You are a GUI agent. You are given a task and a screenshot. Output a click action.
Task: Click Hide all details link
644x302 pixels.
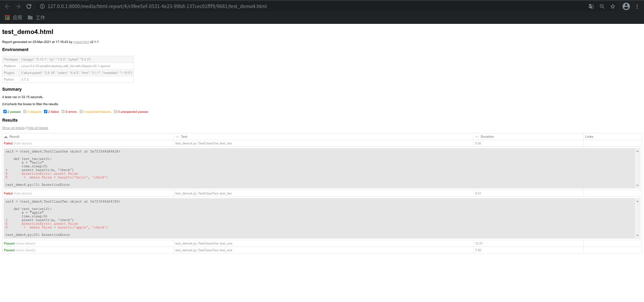click(x=38, y=128)
